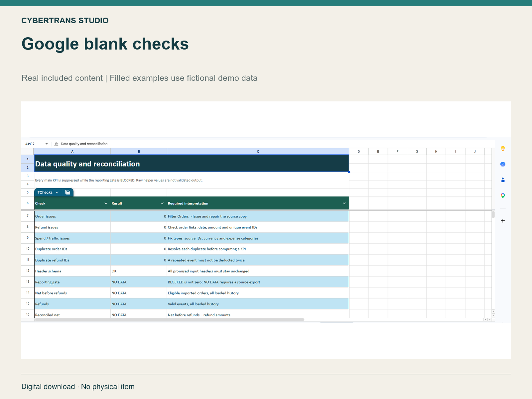Select row 7 header

[x=28, y=216]
